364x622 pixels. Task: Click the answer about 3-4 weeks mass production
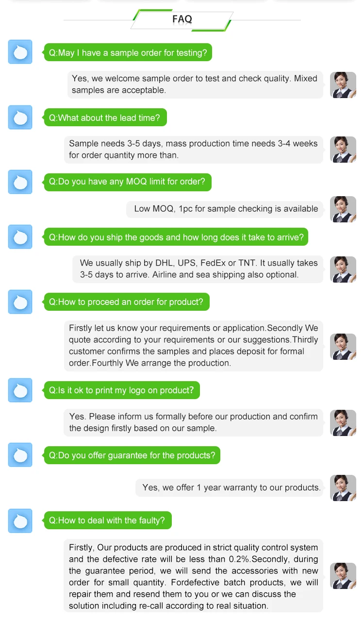point(193,150)
